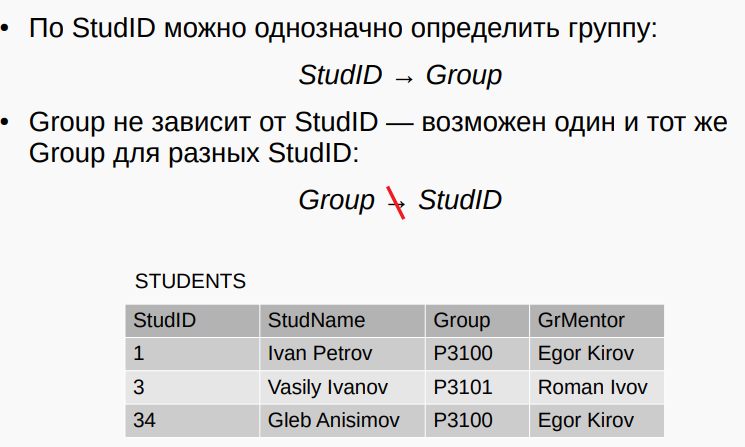The height and width of the screenshot is (447, 745).
Task: Click StudID value 3 cell
Action: [x=192, y=387]
